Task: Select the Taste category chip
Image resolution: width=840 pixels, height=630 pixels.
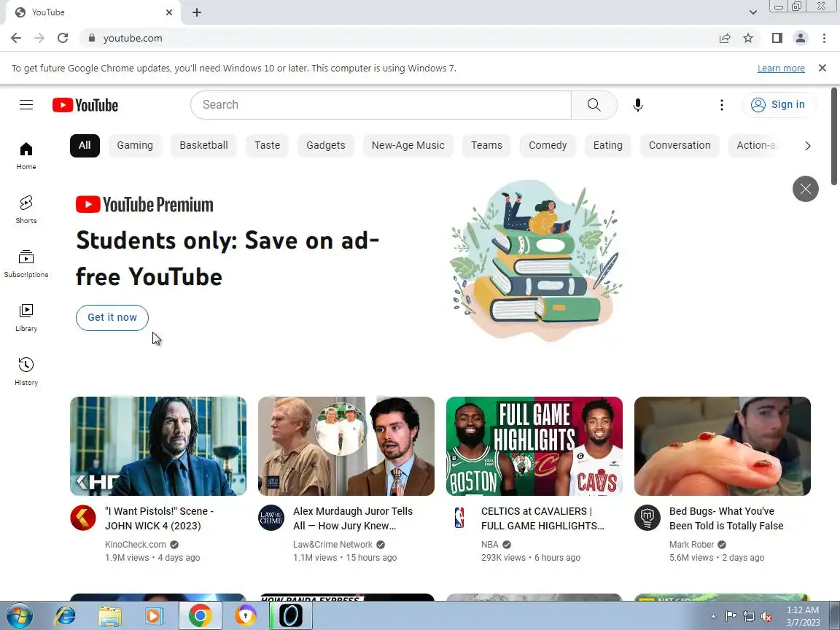Action: (x=268, y=146)
